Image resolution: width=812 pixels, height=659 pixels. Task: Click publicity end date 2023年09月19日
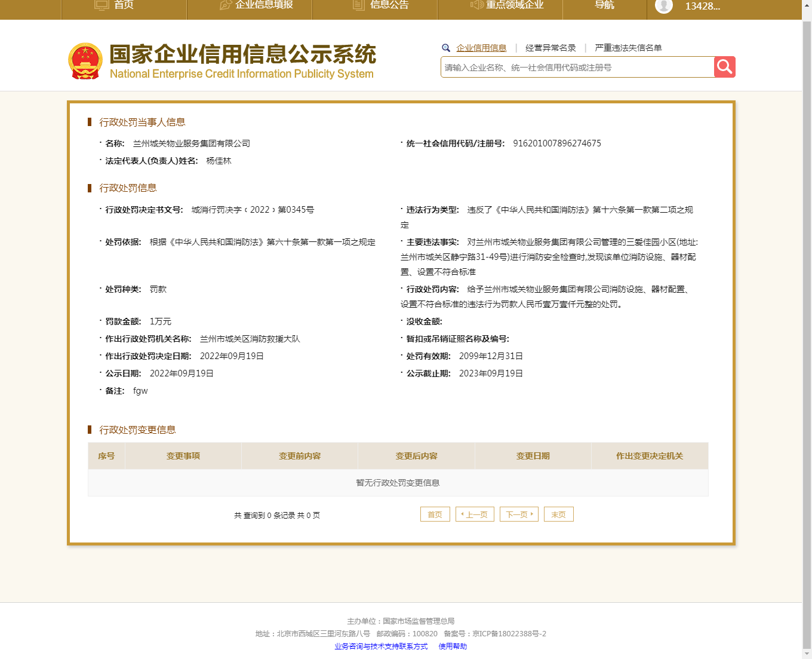point(491,373)
